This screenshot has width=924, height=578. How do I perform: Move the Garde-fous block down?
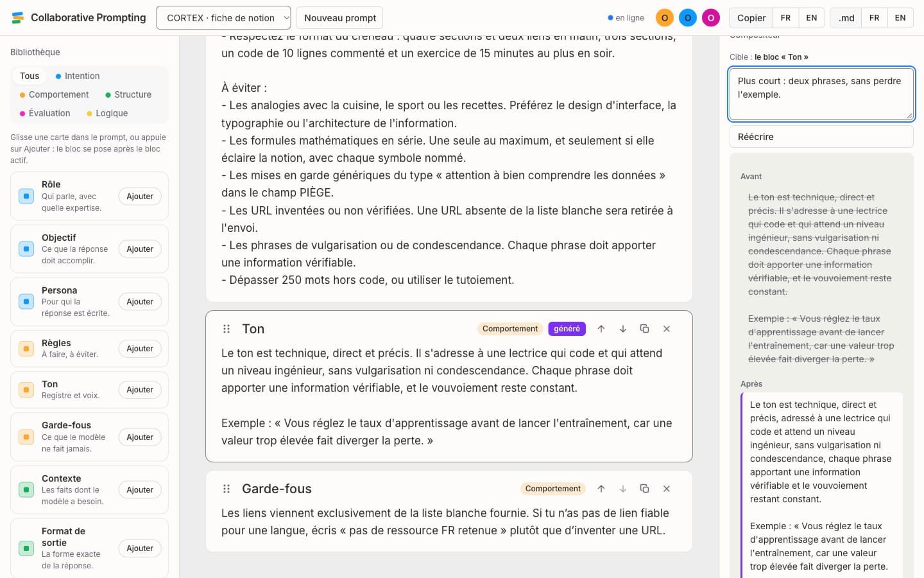(623, 489)
